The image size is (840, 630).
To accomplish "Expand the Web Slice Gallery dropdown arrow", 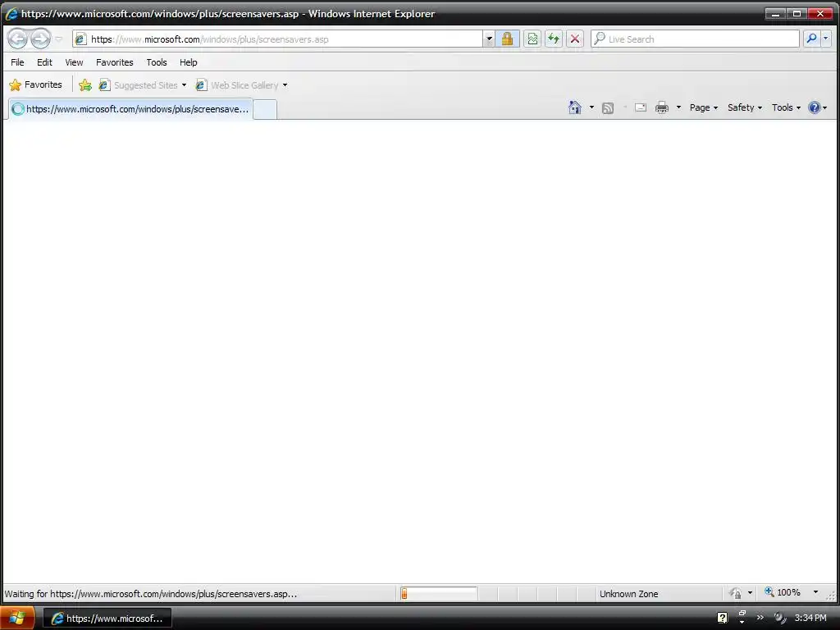I will [285, 85].
